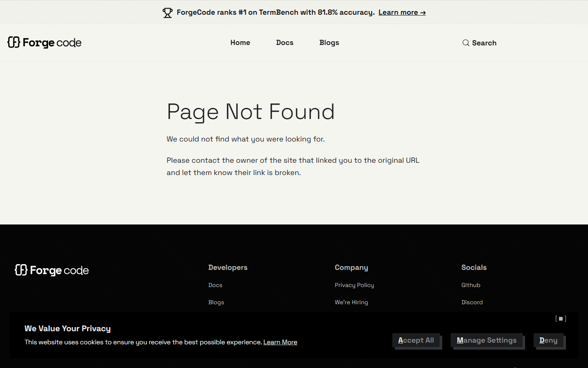Open the Learn More link in cookie notice
Image resolution: width=588 pixels, height=368 pixels.
click(x=280, y=342)
